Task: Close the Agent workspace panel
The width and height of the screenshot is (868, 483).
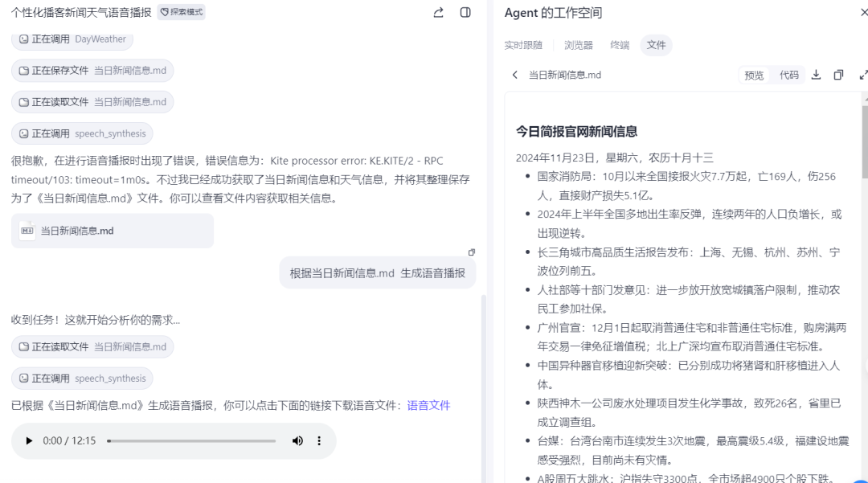Action: pyautogui.click(x=863, y=12)
